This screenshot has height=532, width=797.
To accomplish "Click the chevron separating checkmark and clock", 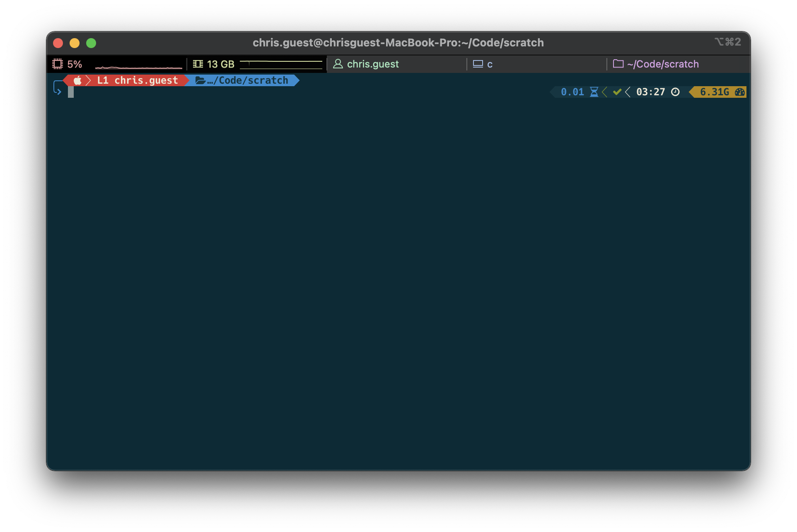I will [628, 92].
